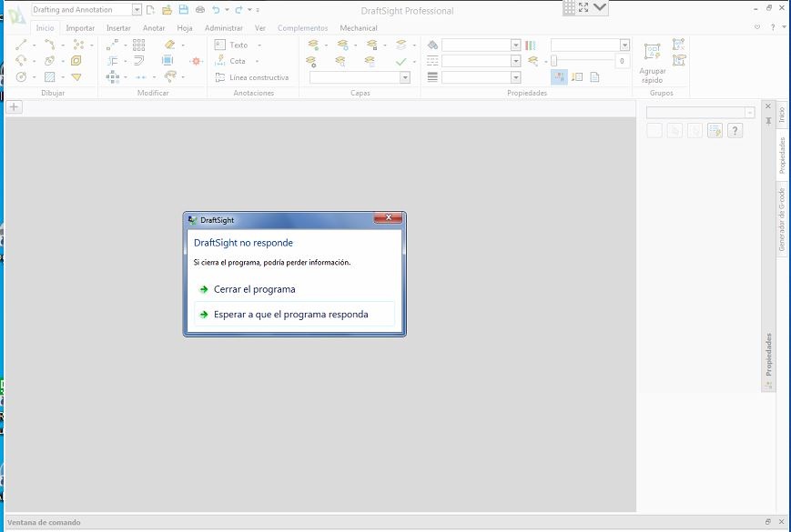This screenshot has height=532, width=791.
Task: Click the Línea constructiva tool
Action: pos(252,77)
